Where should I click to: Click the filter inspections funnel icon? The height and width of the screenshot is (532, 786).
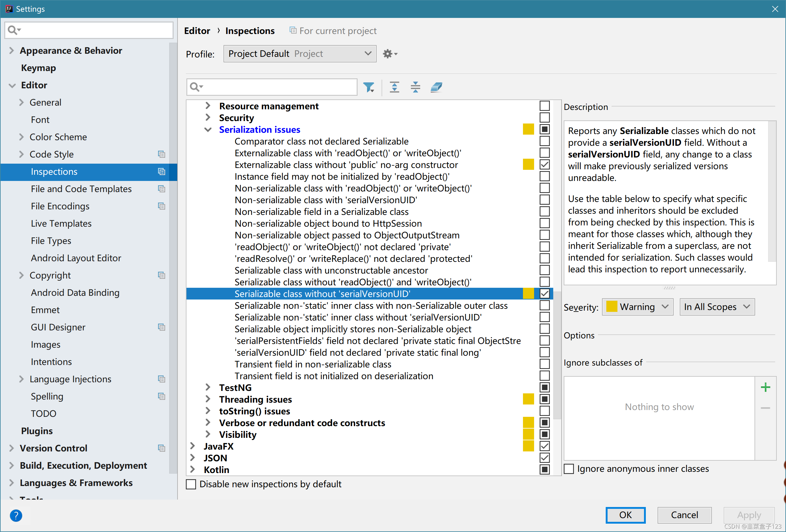(368, 87)
